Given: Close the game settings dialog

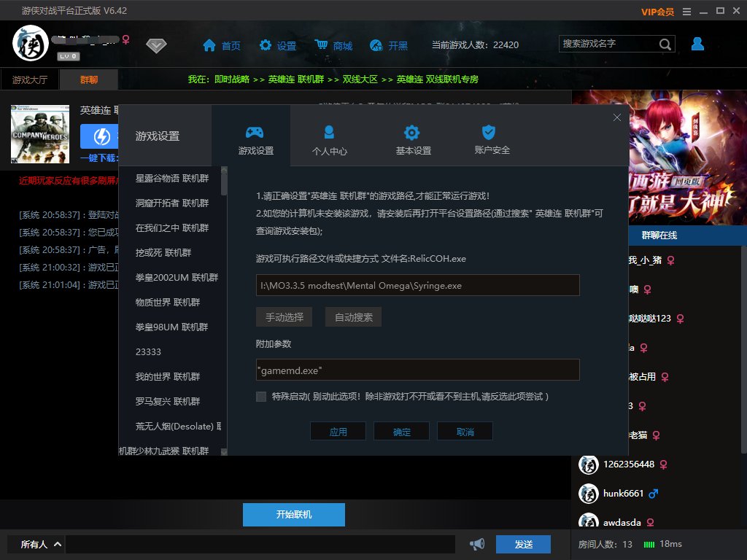Looking at the screenshot, I should [617, 117].
